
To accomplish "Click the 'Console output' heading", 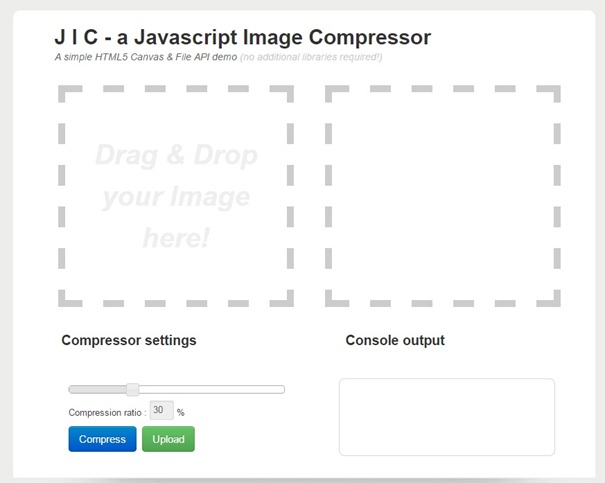I will click(395, 340).
